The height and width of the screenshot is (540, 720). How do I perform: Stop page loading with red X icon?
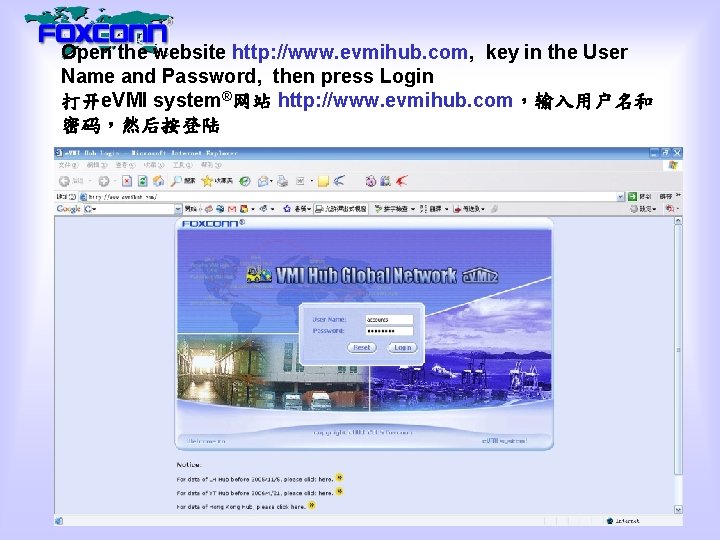point(127,181)
